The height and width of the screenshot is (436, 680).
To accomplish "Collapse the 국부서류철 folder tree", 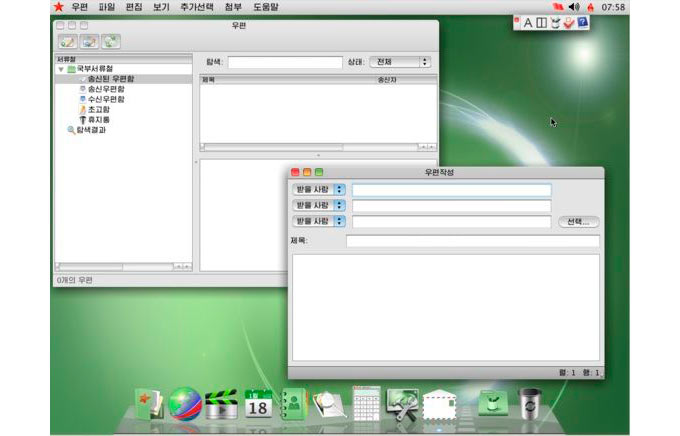I will pos(60,69).
